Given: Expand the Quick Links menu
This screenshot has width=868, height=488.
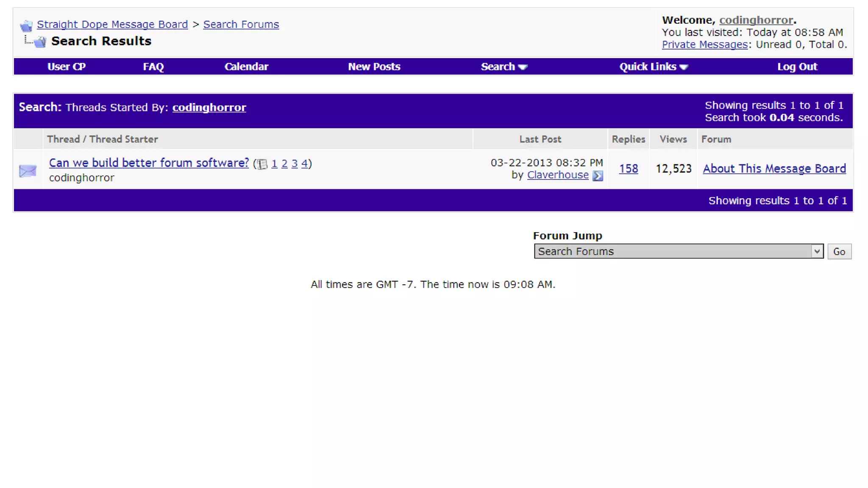Looking at the screenshot, I should pos(653,67).
